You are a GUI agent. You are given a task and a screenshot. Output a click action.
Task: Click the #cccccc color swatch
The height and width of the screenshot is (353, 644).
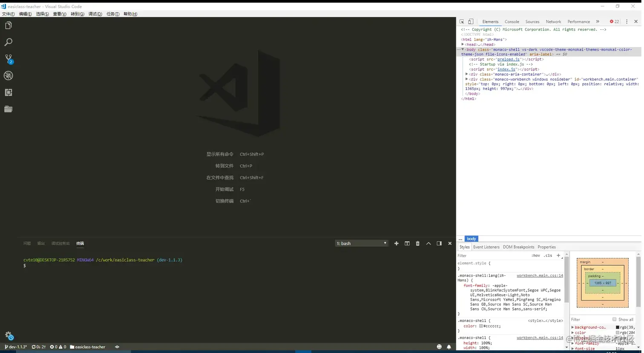pos(481,326)
